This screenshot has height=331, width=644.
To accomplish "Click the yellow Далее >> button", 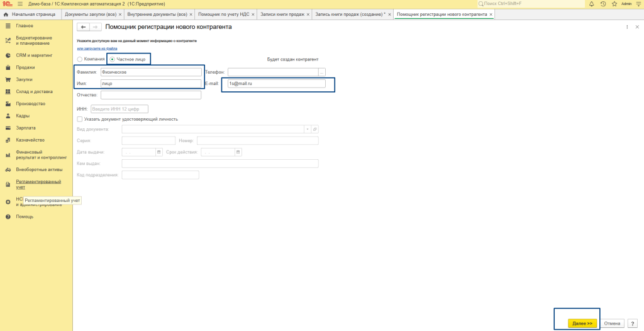I will pos(582,323).
